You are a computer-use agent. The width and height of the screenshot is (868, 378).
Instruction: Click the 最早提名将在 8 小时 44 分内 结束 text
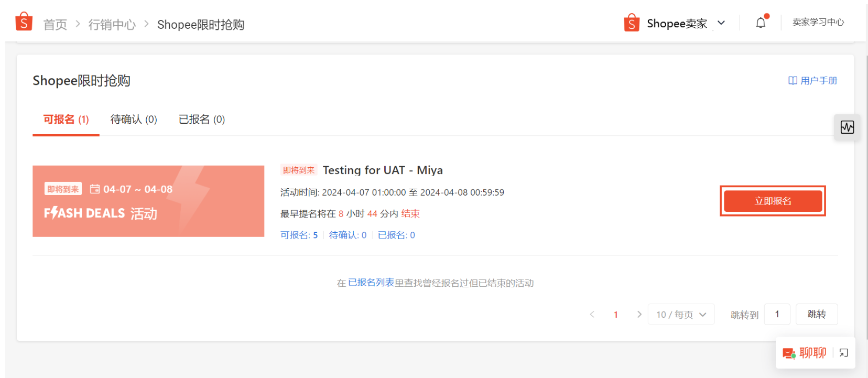(350, 213)
